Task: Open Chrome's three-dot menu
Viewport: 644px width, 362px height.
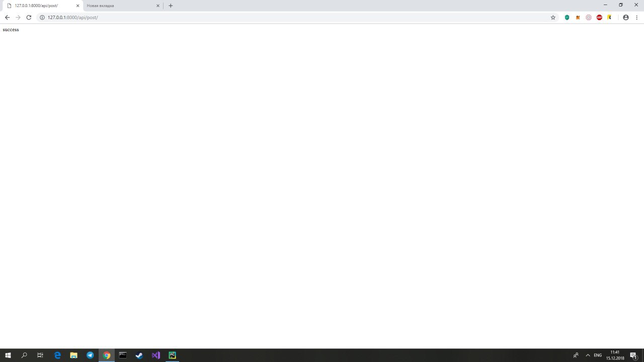Action: click(x=636, y=17)
